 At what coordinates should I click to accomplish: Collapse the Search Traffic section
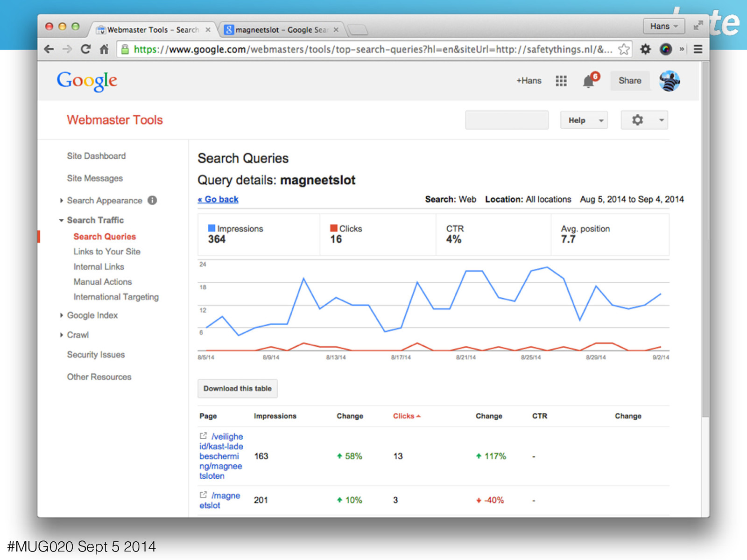pyautogui.click(x=61, y=220)
